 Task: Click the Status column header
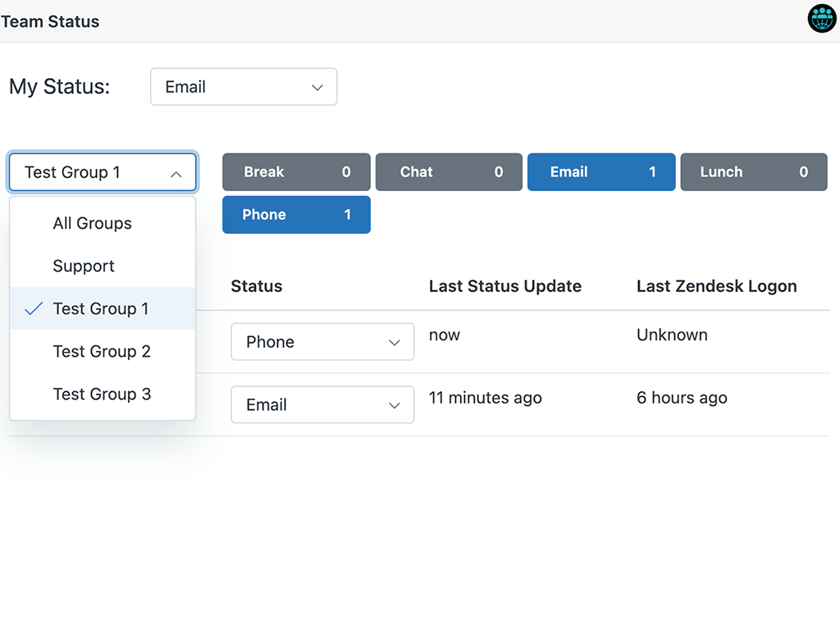pyautogui.click(x=257, y=286)
